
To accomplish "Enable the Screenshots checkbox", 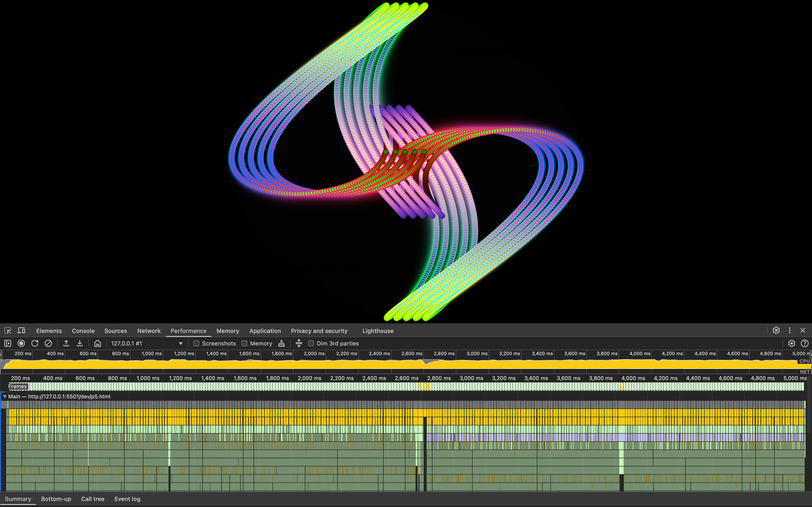I will [197, 343].
